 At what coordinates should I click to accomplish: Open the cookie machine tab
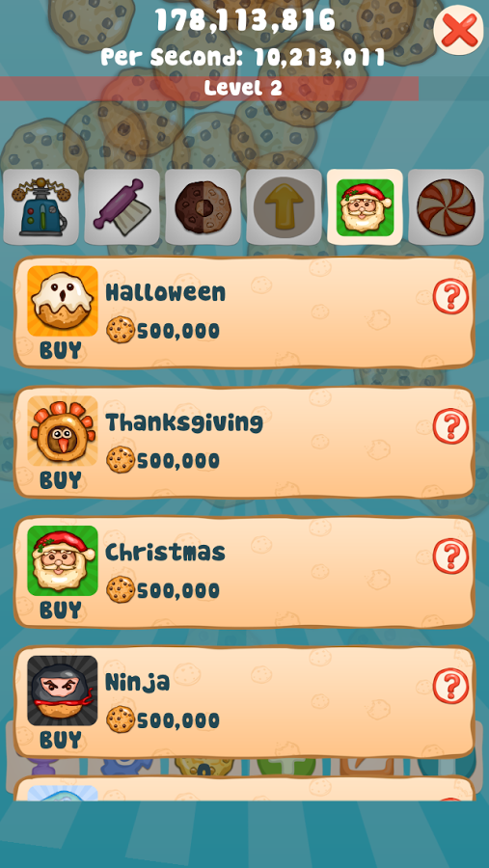pyautogui.click(x=41, y=207)
